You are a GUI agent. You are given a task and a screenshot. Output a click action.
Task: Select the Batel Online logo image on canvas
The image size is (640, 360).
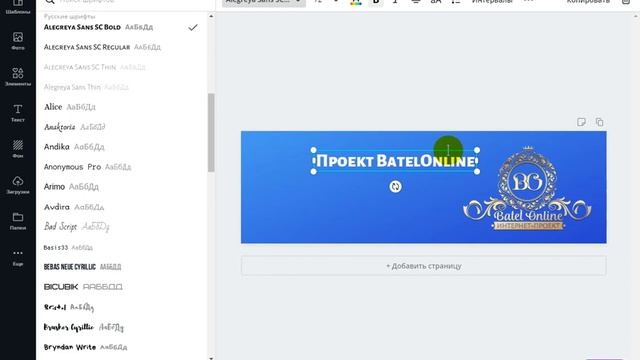[x=527, y=188]
